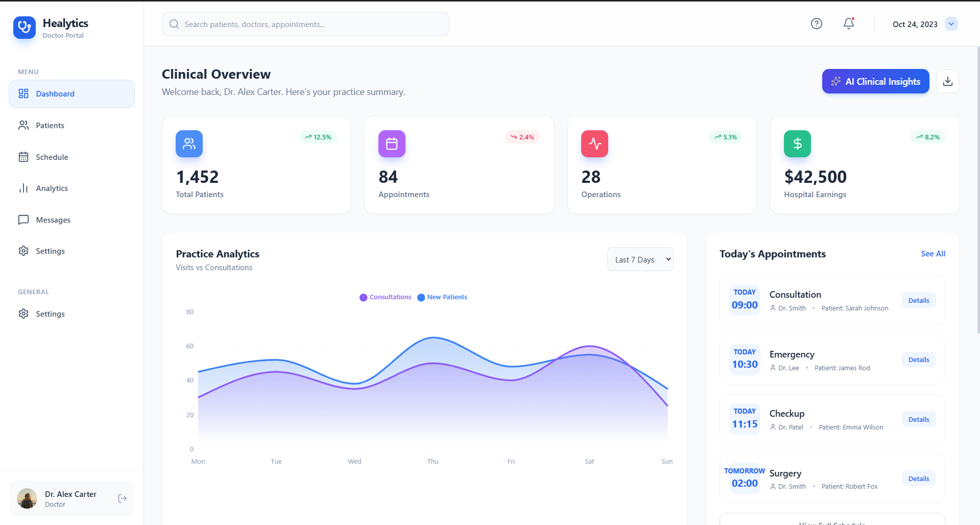Click the 12.5% trend badge
980x525 pixels.
click(318, 137)
